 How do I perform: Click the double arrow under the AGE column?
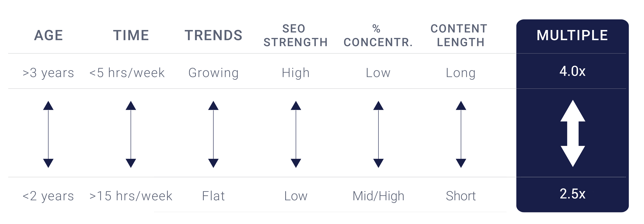tap(48, 134)
